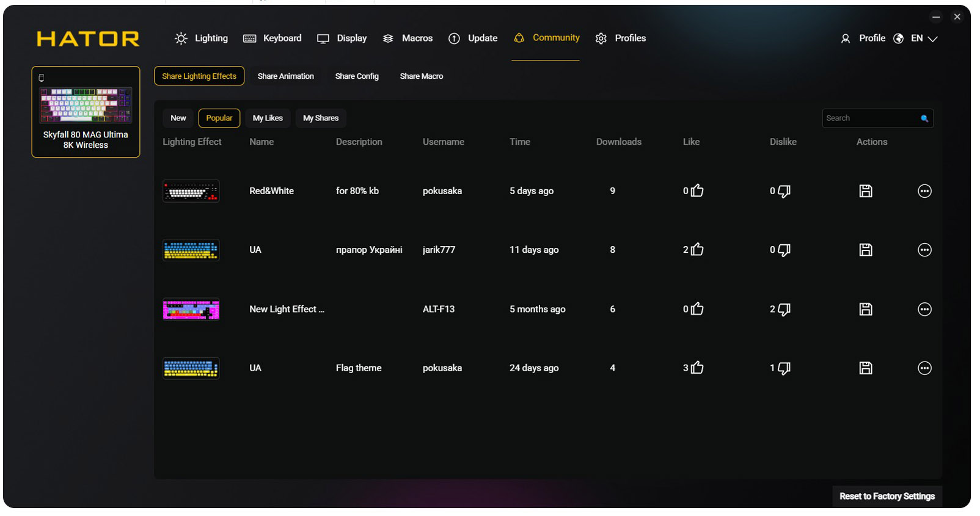980x516 pixels.
Task: Focus the Search input field
Action: coord(869,118)
